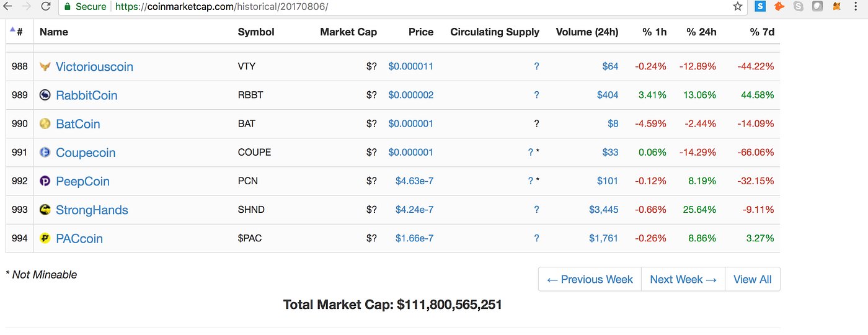This screenshot has width=868, height=335.
Task: Click BatCoin volume $8
Action: click(x=613, y=123)
